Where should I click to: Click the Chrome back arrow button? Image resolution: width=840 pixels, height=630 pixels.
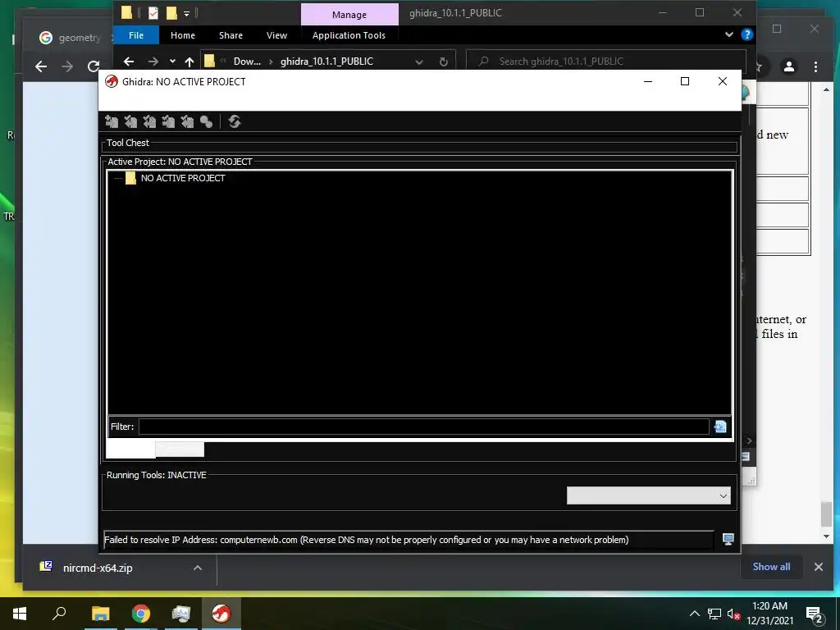point(41,66)
